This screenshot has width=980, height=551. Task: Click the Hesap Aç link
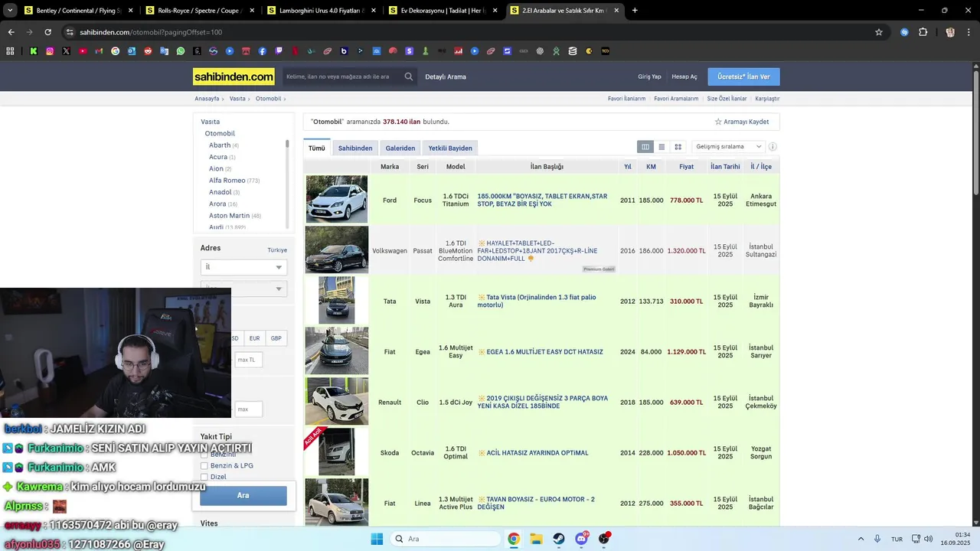(684, 77)
